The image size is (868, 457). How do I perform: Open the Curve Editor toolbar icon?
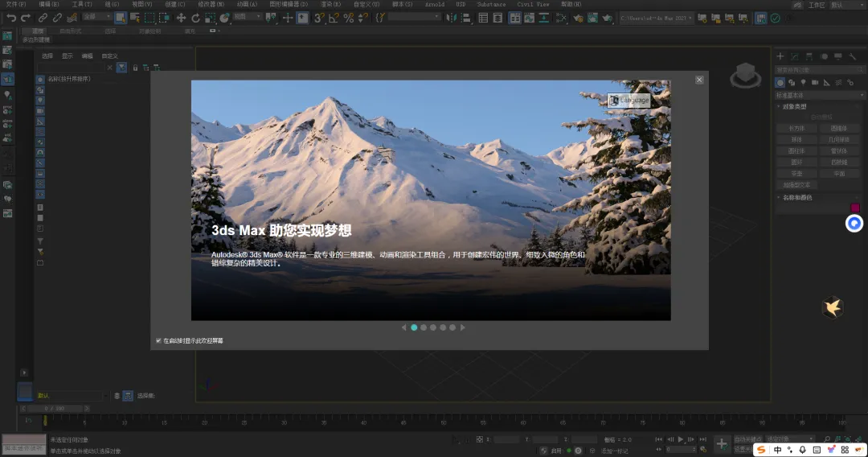tap(529, 19)
